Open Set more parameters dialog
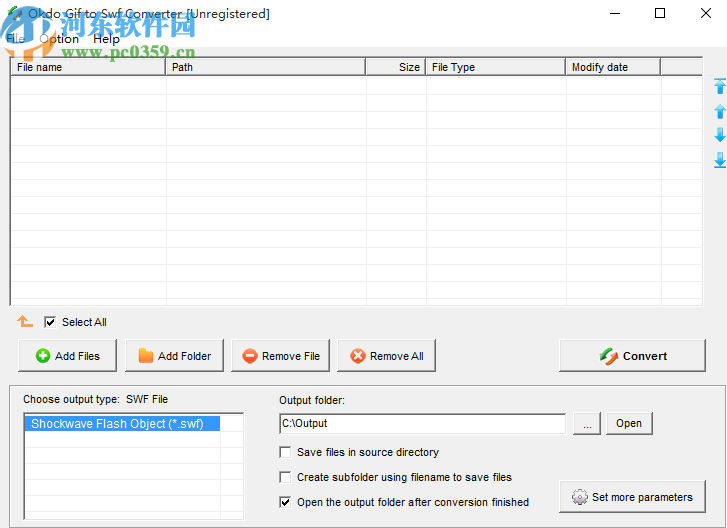This screenshot has height=528, width=727. [x=632, y=496]
